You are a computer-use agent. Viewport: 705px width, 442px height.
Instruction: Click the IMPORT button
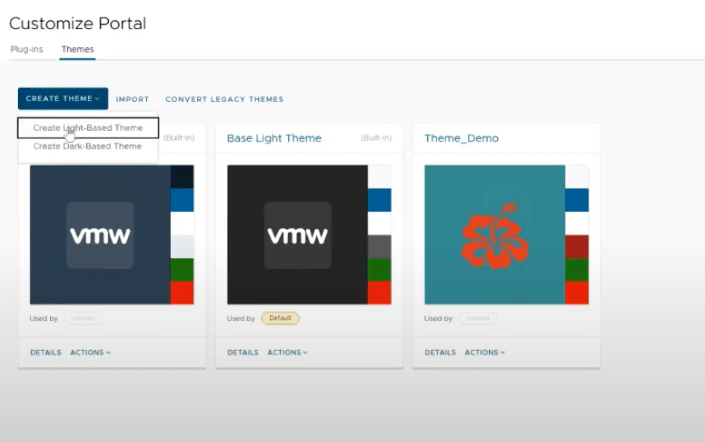pyautogui.click(x=132, y=99)
